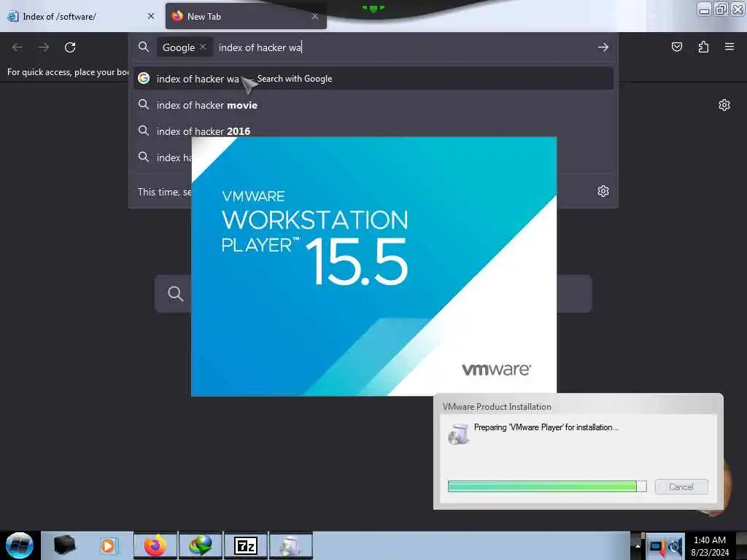
Task: Select 'index of hacker wa' Search with Google suggestion
Action: 373,79
